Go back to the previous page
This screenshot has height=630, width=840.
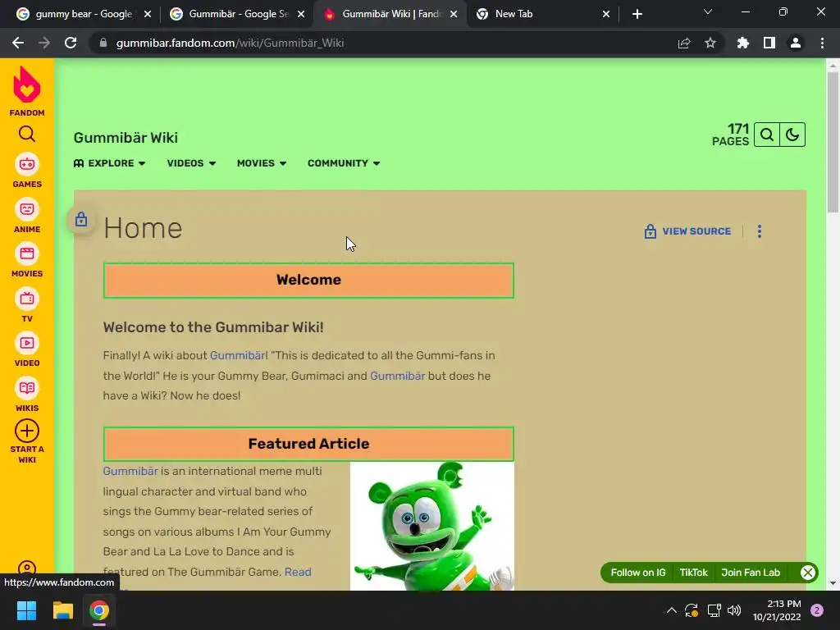(18, 43)
